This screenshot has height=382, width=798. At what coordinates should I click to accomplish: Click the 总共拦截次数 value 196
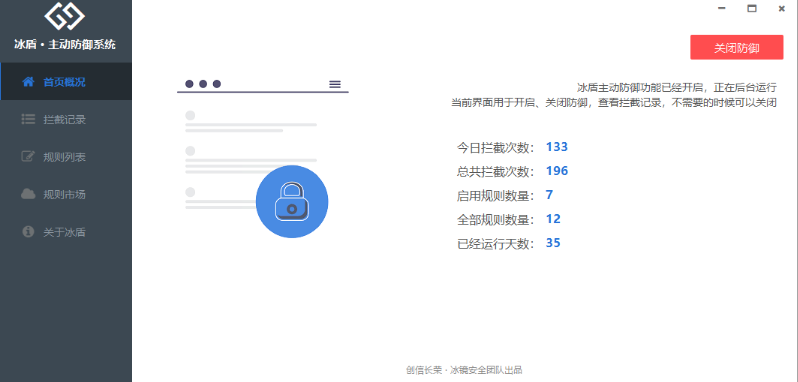click(557, 171)
